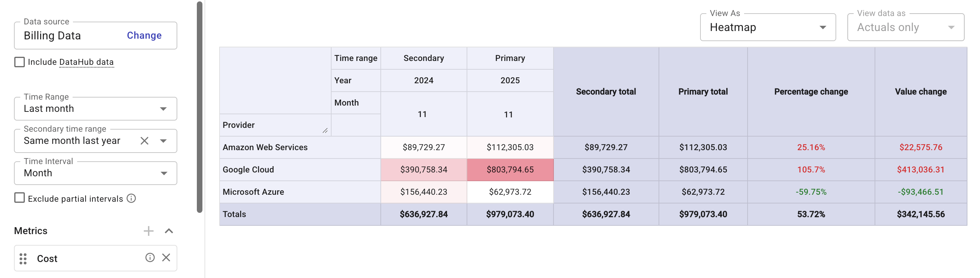980x278 pixels.
Task: Expand the Secondary time range dropdown arrow
Action: click(x=164, y=141)
